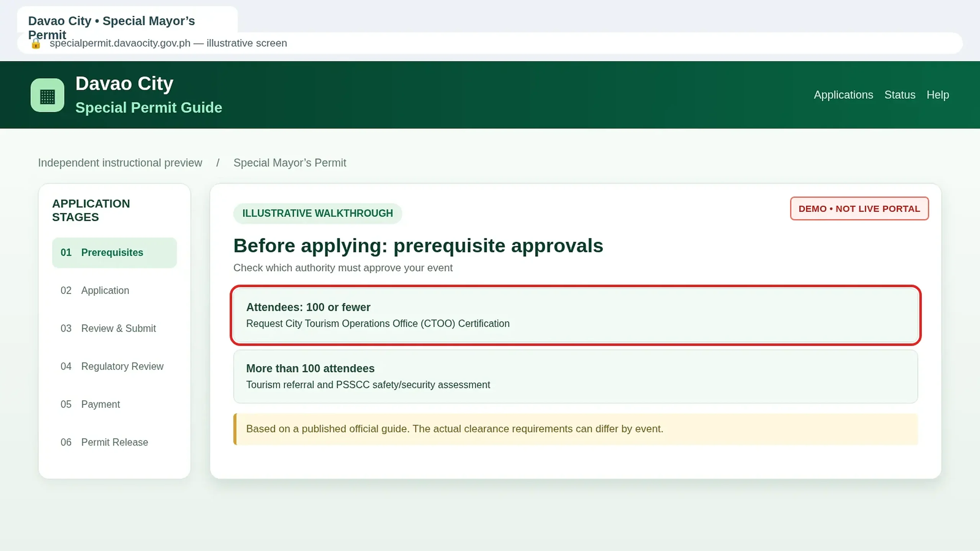Open the Help nav link
980x551 pixels.
pyautogui.click(x=938, y=95)
